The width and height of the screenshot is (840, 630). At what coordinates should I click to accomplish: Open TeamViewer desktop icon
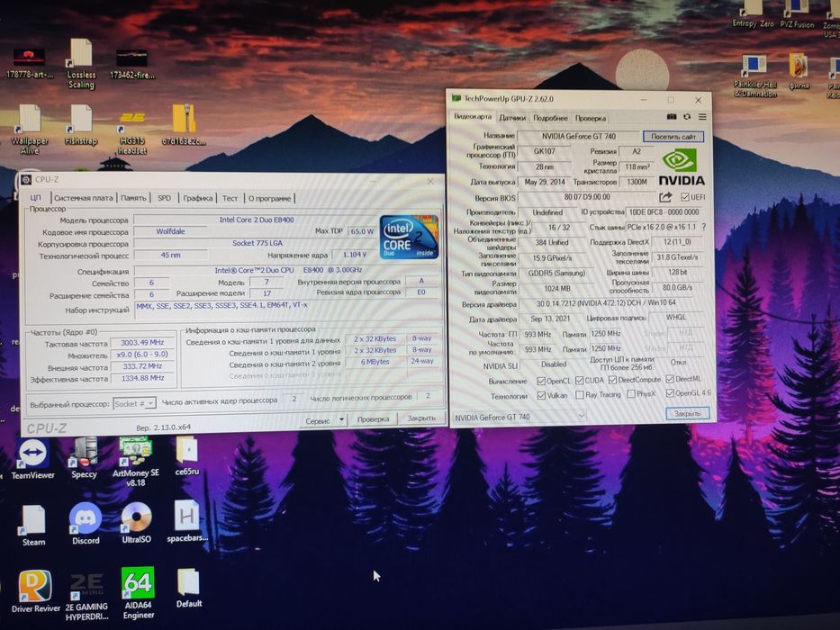tap(32, 459)
